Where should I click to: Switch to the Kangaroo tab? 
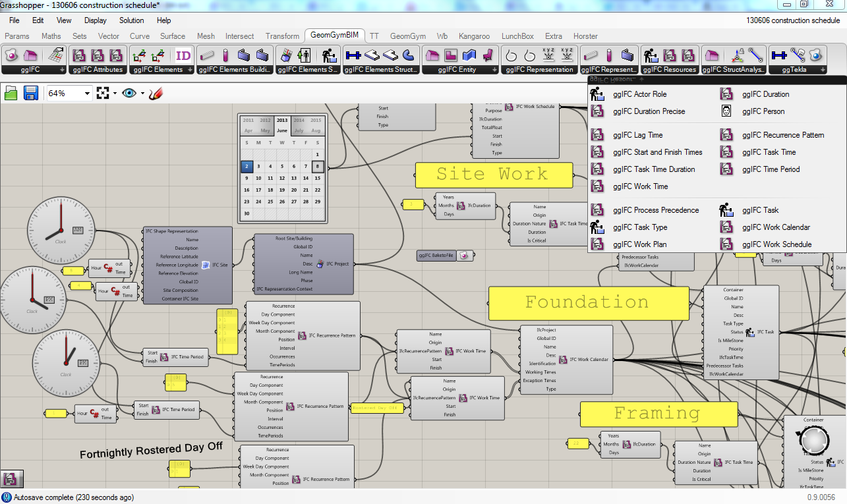point(475,36)
